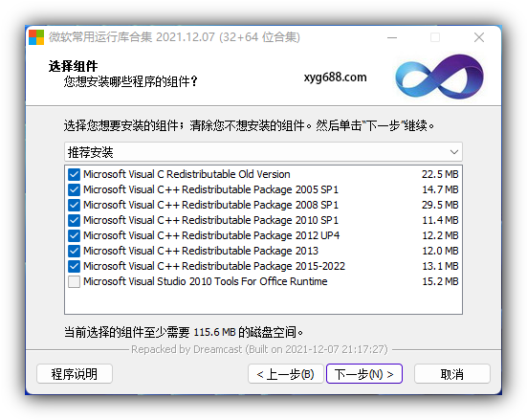Uncheck Visual C++ Redistributable Package 2015-2022
The width and height of the screenshot is (527, 420).
point(74,266)
